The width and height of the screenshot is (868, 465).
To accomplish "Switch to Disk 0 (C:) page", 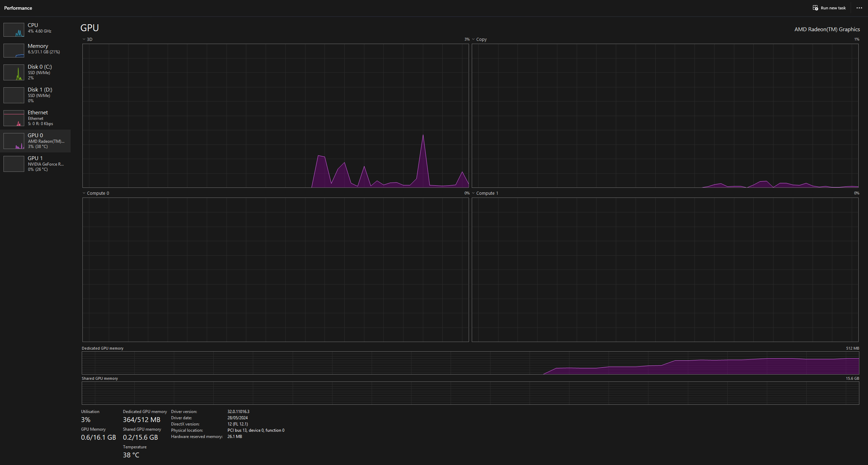I will 35,72.
